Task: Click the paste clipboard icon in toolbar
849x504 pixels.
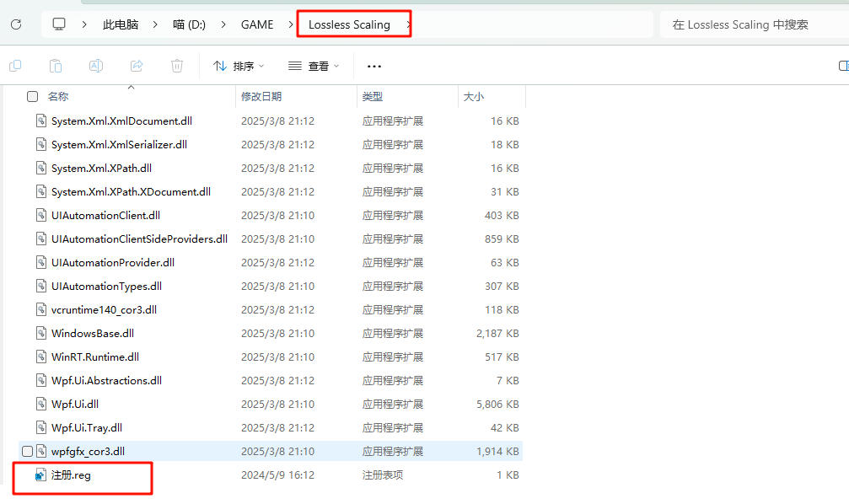Action: tap(56, 66)
